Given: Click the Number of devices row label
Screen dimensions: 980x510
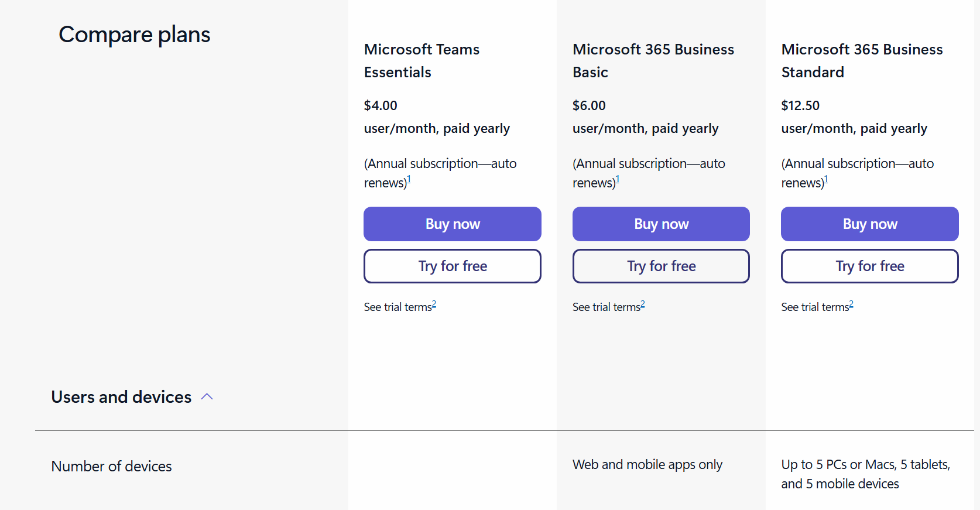Looking at the screenshot, I should pyautogui.click(x=111, y=467).
